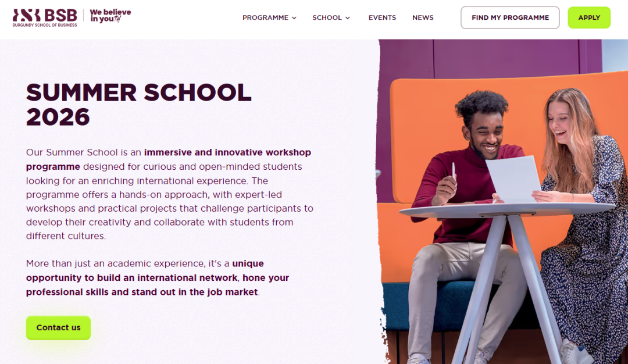Click the green Apply button
628x364 pixels.
tap(588, 17)
